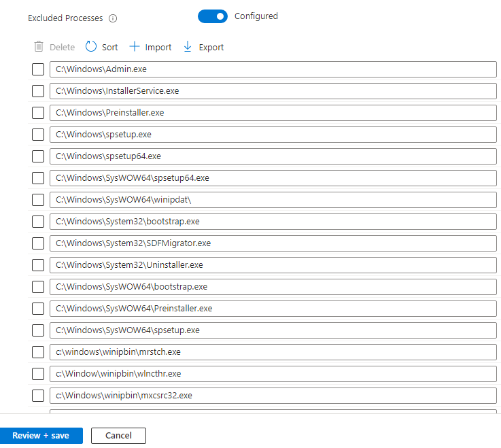Click the Export label in toolbar

click(x=211, y=48)
